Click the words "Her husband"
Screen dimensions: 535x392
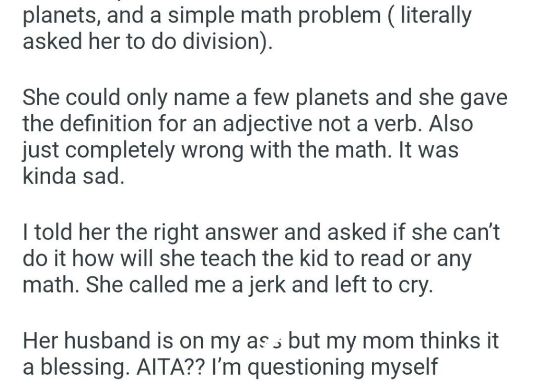83,341
